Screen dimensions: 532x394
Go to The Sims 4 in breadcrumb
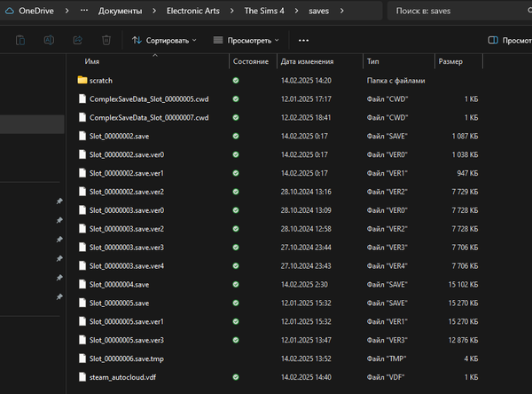(x=264, y=11)
